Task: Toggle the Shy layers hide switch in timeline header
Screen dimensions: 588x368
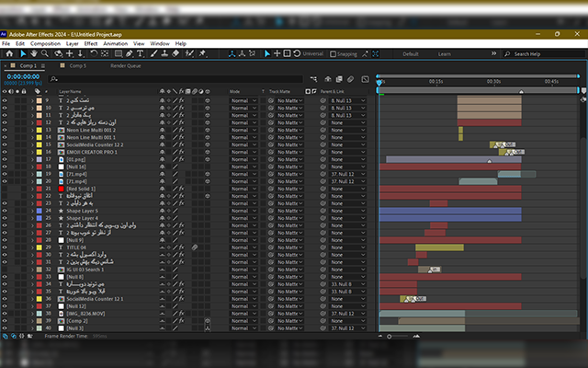Action: click(328, 79)
